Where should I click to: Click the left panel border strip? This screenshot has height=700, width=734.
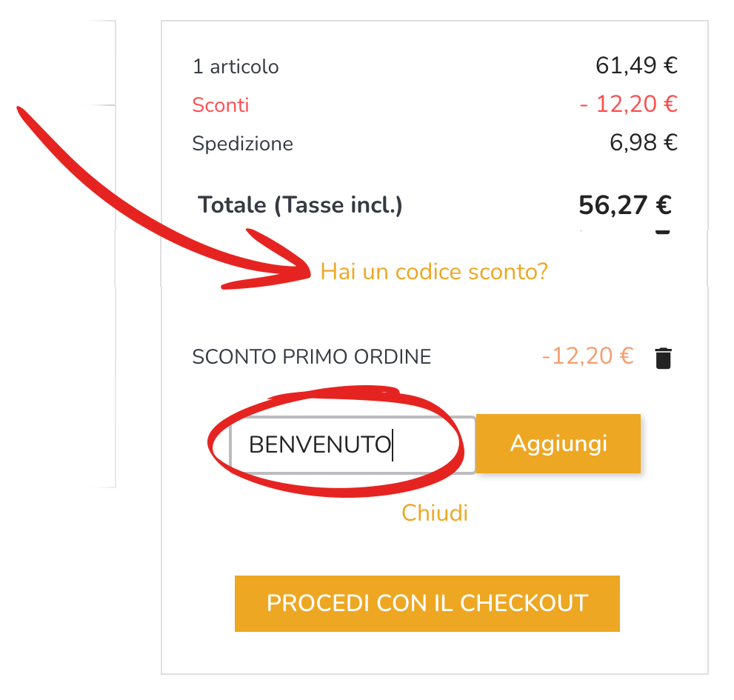(x=115, y=254)
